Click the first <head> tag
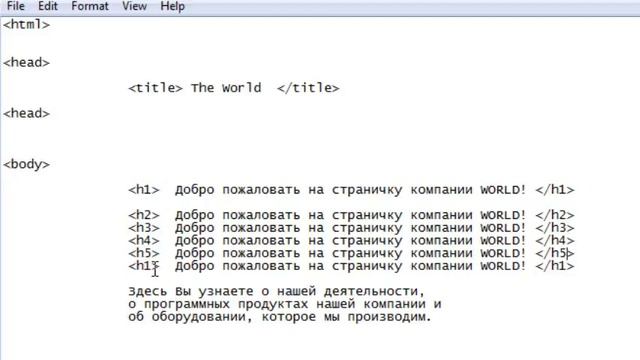640x360 pixels. point(27,62)
